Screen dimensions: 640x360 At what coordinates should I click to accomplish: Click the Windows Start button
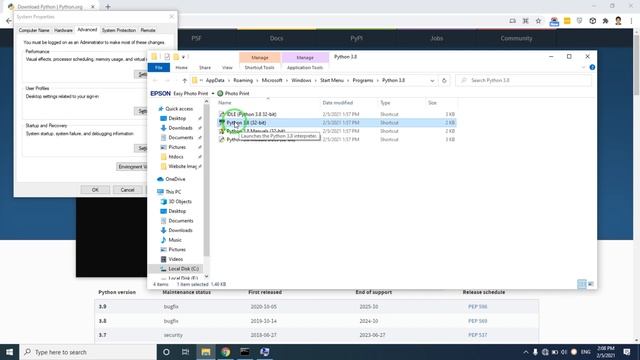[x=9, y=352]
